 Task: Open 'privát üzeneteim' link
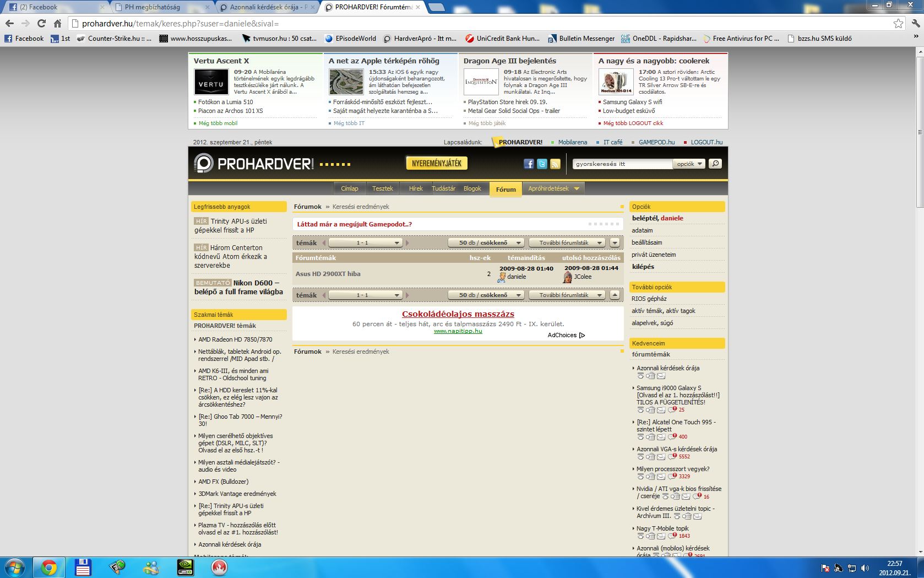(654, 255)
